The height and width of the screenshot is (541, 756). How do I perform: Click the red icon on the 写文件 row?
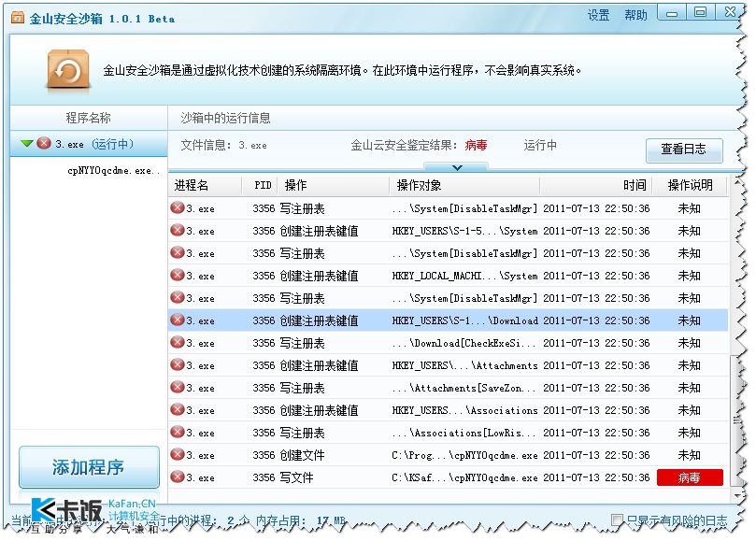coord(177,477)
